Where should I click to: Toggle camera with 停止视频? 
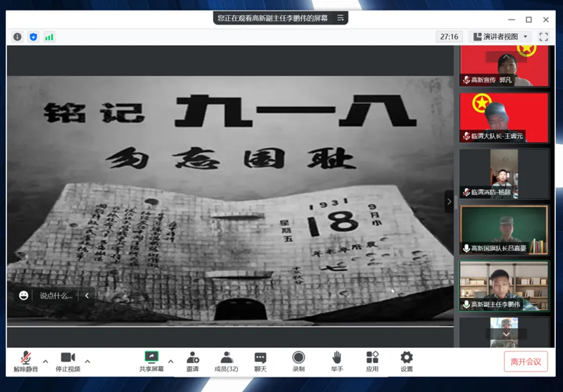68,362
